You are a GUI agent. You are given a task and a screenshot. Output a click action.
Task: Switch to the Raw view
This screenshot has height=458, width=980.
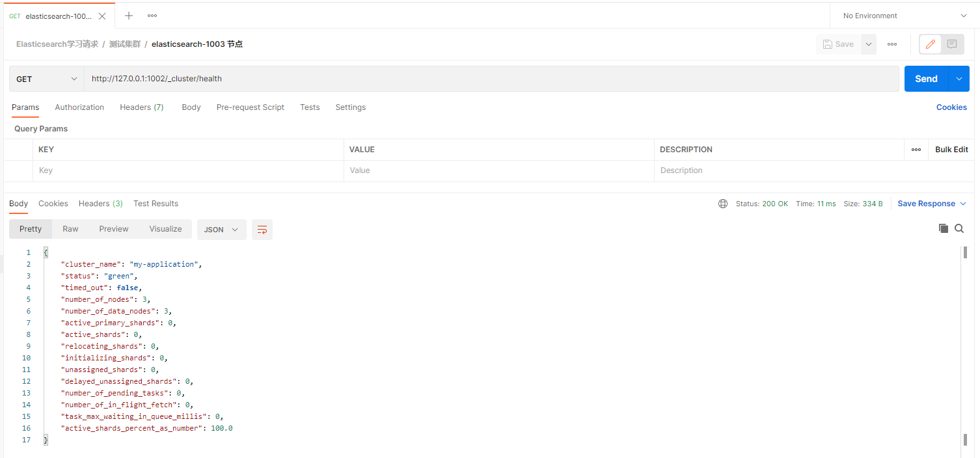(70, 229)
